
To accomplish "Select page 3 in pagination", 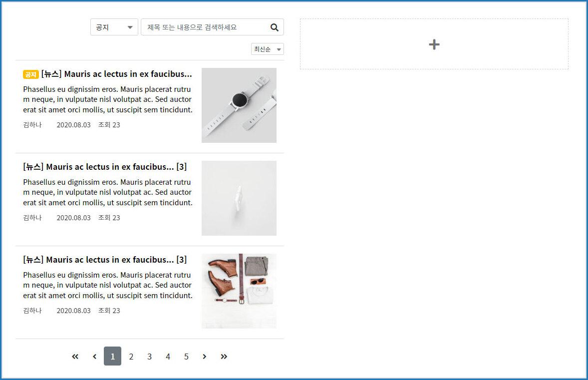I will [x=149, y=357].
